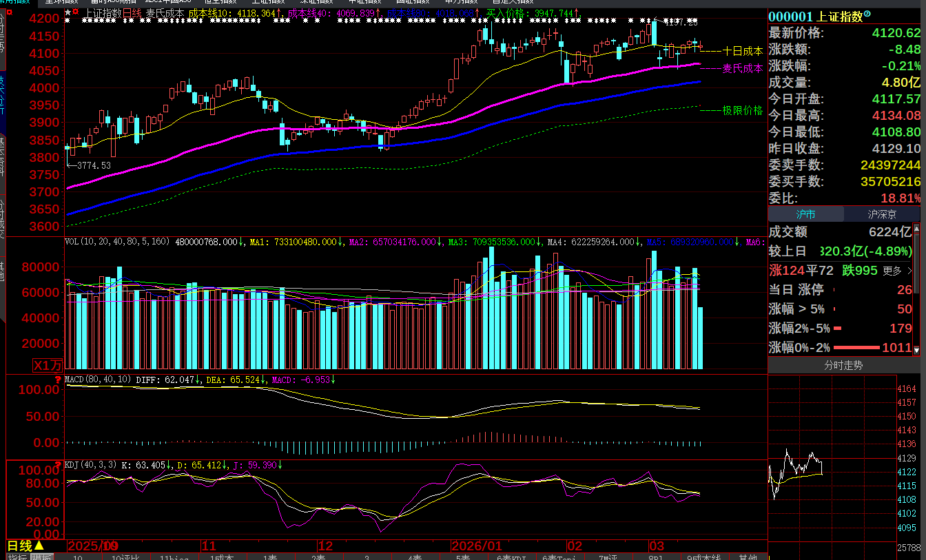This screenshot has height=560, width=926.
Task: Open the 日线 period dropdown
Action: 26,546
